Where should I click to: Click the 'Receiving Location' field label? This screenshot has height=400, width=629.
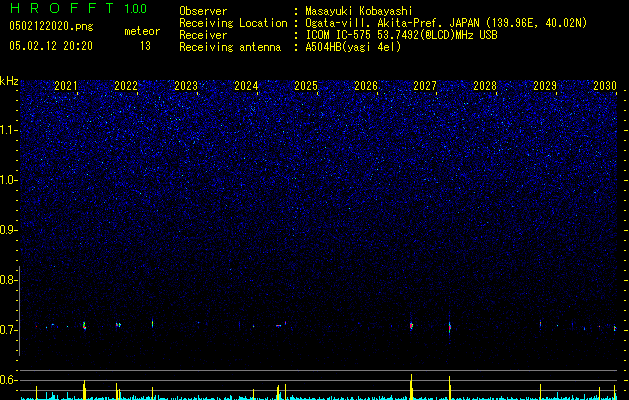click(x=233, y=23)
